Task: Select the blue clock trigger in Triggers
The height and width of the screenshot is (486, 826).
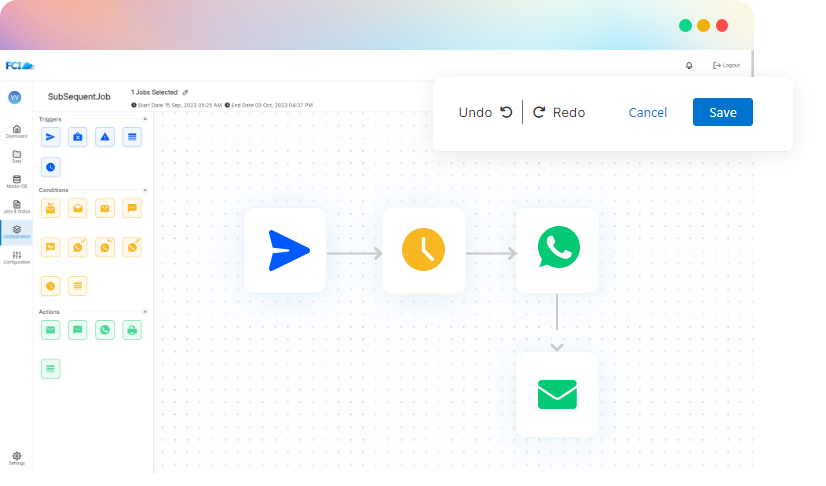Action: 50,166
